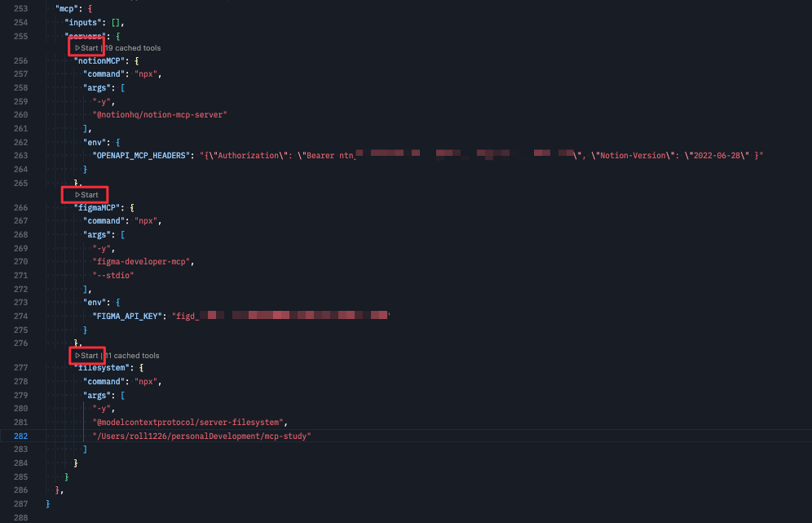The width and height of the screenshot is (812, 523).
Task: Click the "figd_" key value prefix
Action: [188, 316]
